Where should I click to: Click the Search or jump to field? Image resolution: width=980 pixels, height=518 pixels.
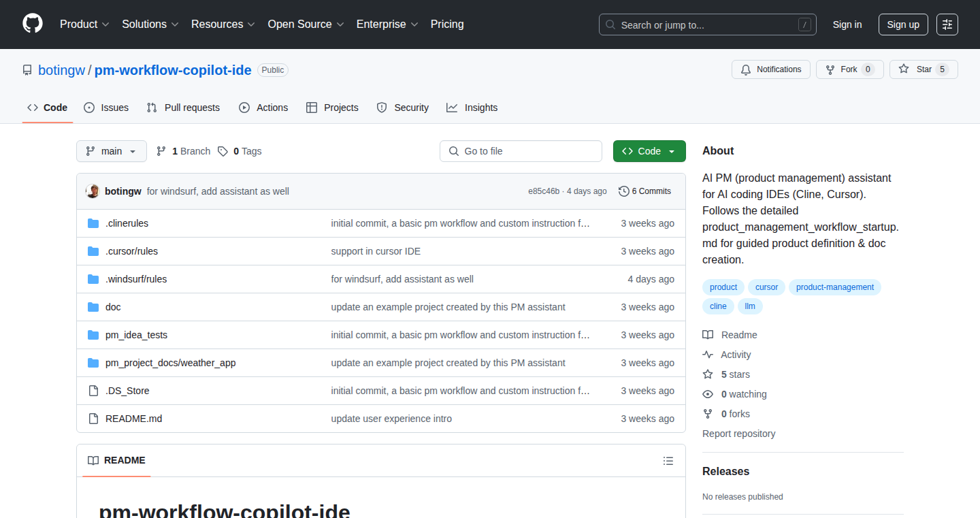coord(708,25)
